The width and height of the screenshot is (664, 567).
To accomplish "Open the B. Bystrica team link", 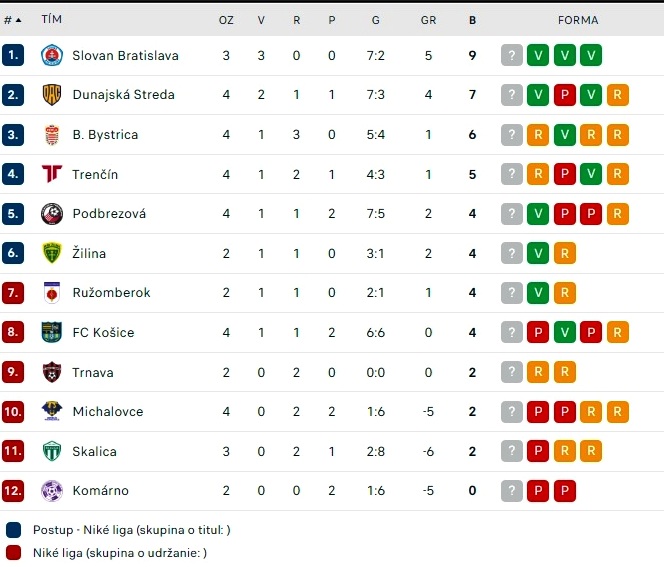I will pyautogui.click(x=105, y=135).
